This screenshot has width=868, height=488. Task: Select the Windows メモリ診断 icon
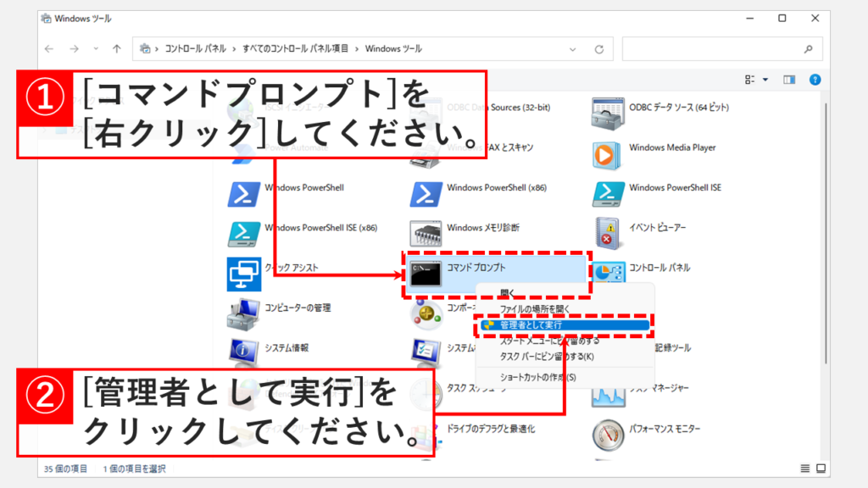[x=426, y=234]
